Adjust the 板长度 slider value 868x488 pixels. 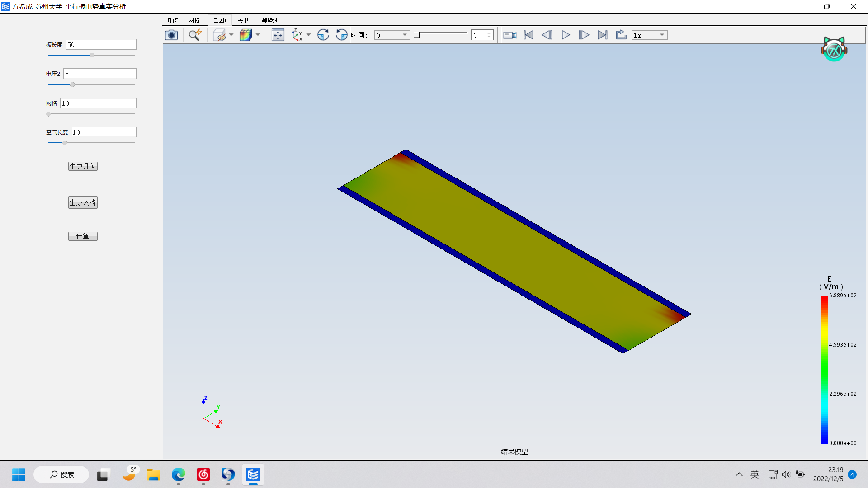point(90,56)
